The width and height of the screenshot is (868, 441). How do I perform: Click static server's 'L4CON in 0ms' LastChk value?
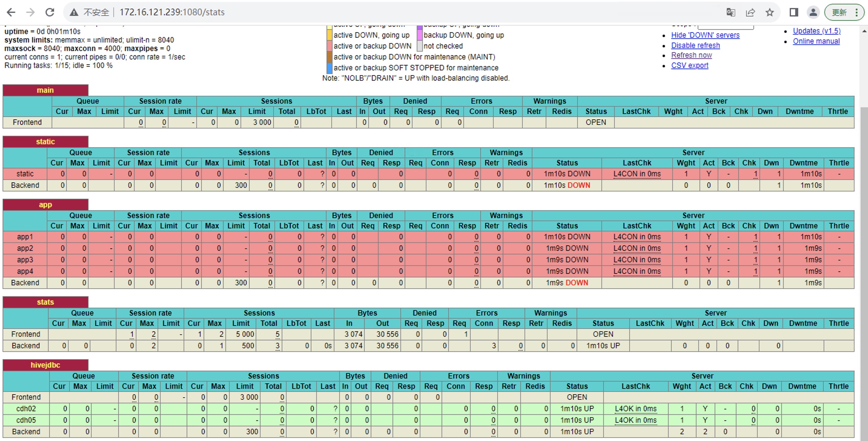pos(637,174)
